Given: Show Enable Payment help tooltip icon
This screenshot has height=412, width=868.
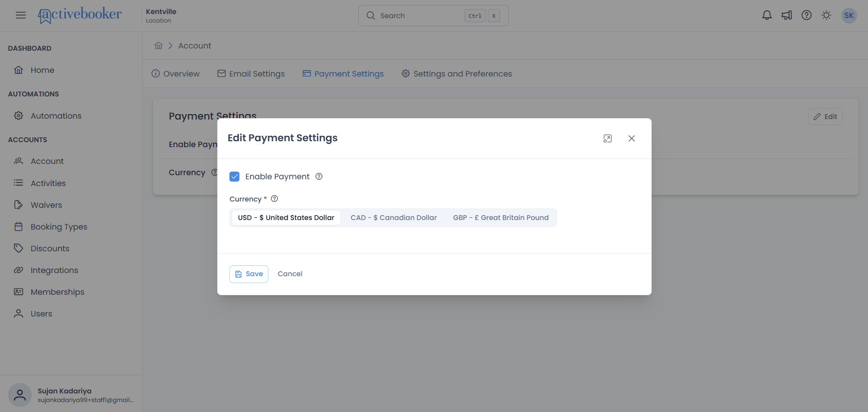Looking at the screenshot, I should pos(319,177).
